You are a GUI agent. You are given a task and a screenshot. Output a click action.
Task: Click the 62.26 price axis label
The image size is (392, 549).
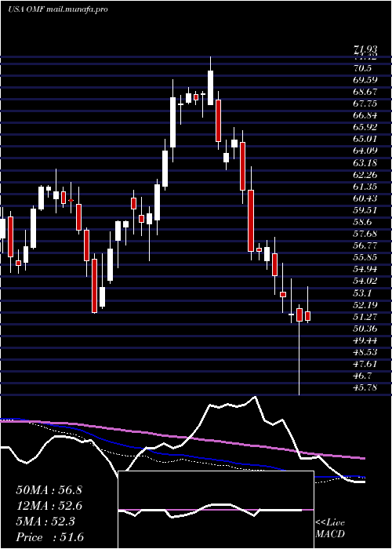366,175
